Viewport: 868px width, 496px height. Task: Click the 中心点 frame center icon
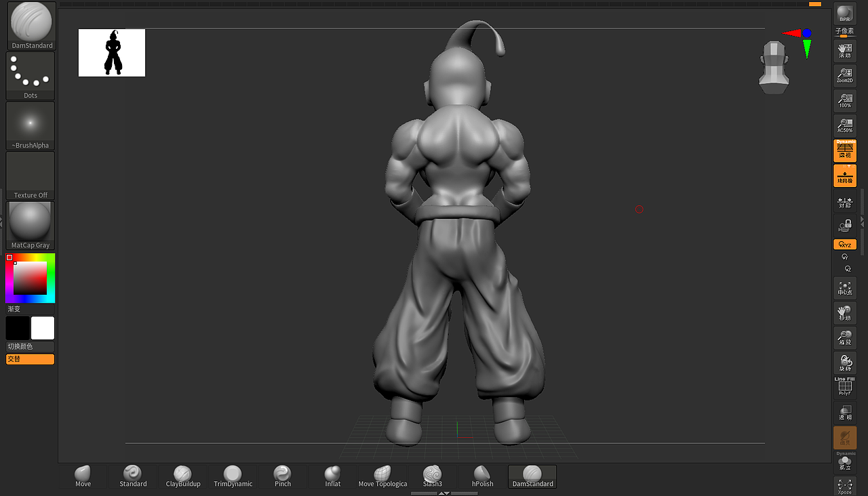click(844, 288)
